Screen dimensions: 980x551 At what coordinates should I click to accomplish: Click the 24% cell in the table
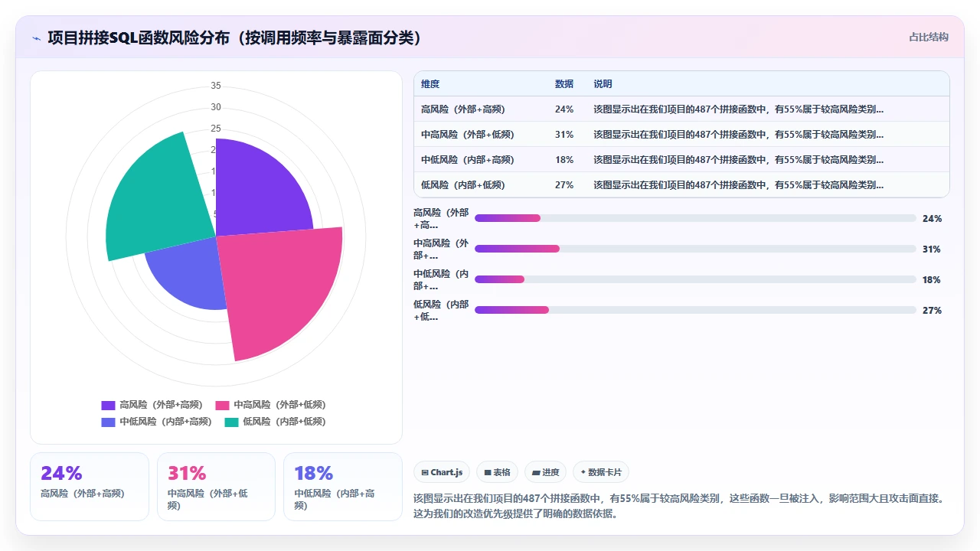(564, 109)
